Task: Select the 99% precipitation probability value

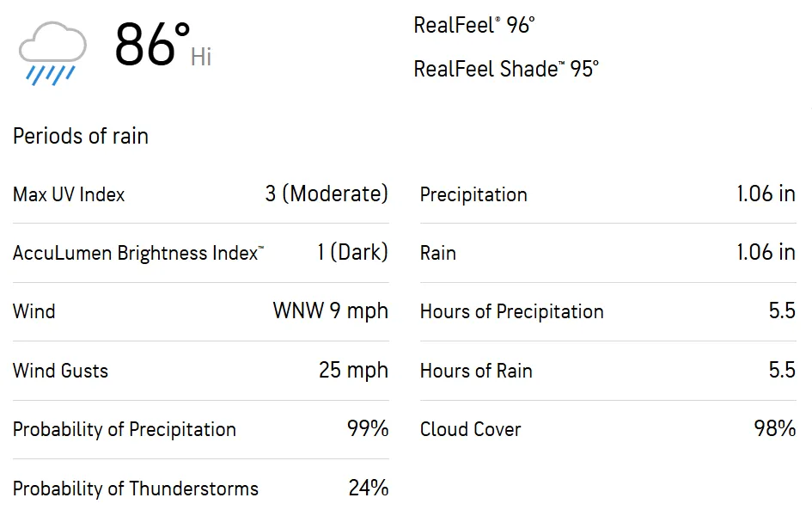Action: coord(368,429)
